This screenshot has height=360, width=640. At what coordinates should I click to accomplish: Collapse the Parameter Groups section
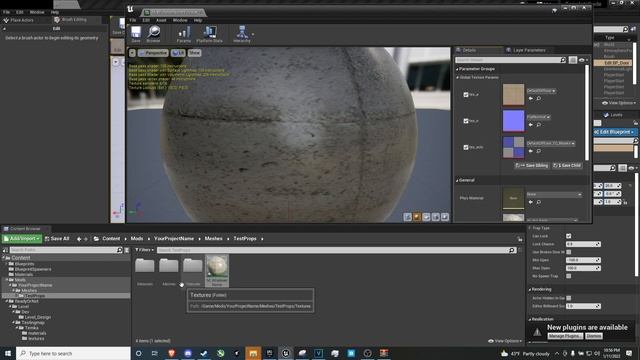[457, 69]
